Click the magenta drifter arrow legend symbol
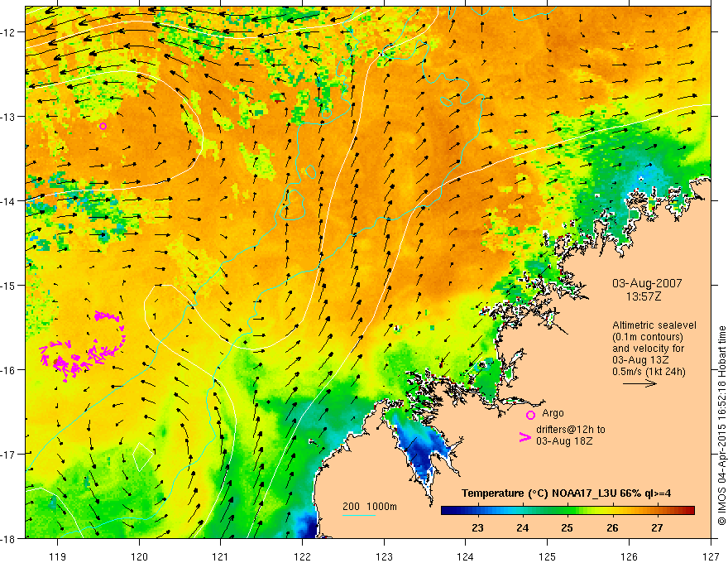The height and width of the screenshot is (563, 728). tap(524, 437)
